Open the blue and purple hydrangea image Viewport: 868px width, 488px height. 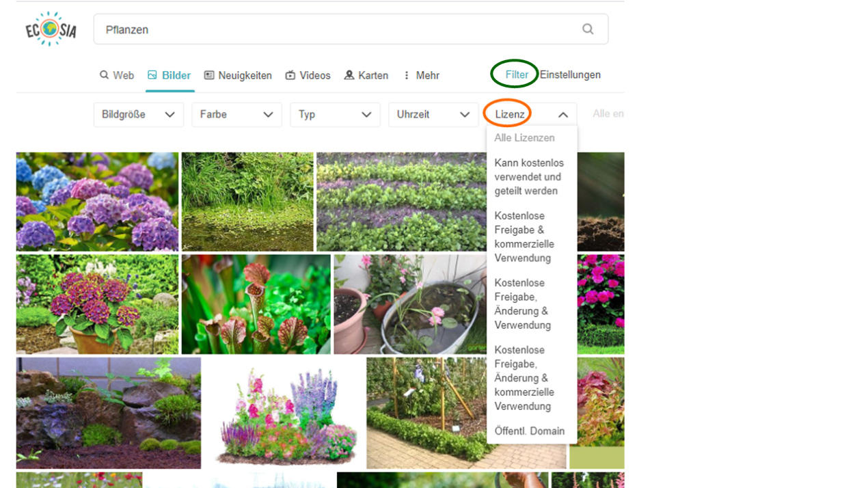pyautogui.click(x=97, y=202)
